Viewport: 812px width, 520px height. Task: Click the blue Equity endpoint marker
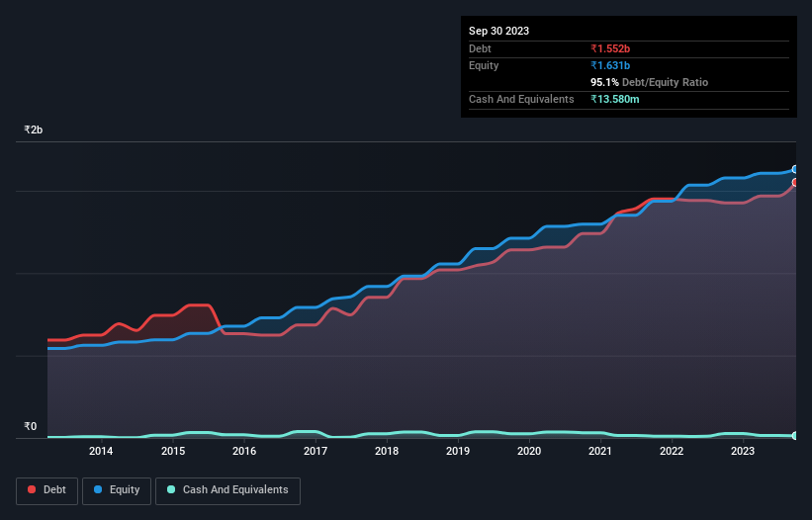pos(795,169)
